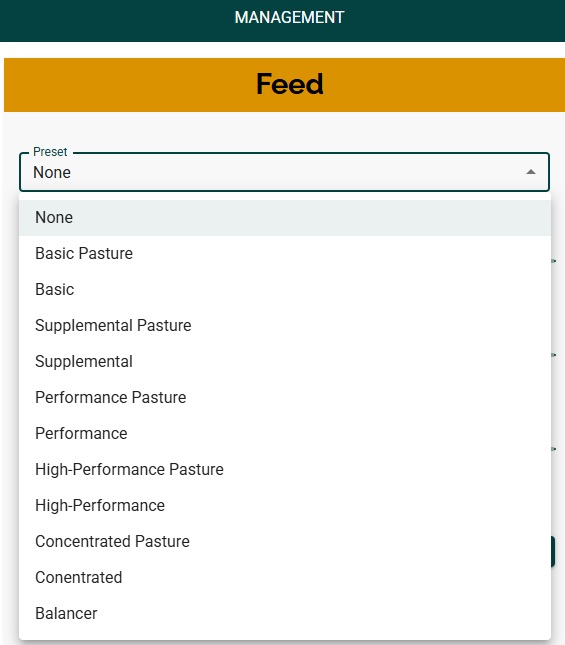Click the topmost hidden arrow beside Basic Pasture
Image resolution: width=565 pixels, height=645 pixels.
coord(554,261)
